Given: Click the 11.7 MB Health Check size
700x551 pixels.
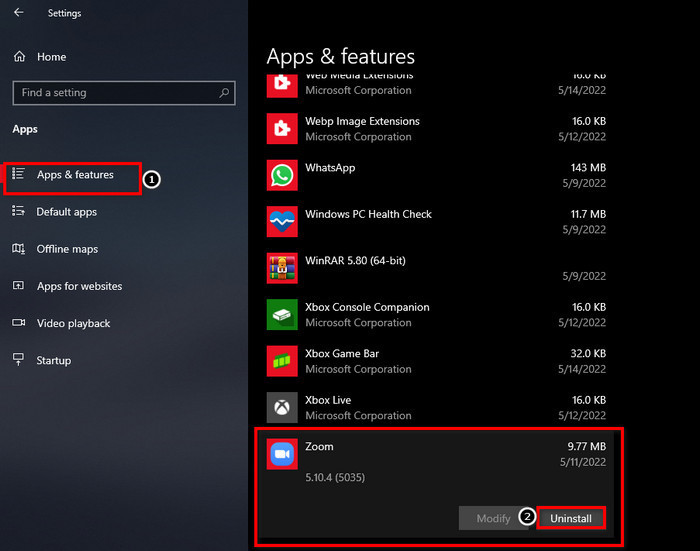Looking at the screenshot, I should 588,214.
